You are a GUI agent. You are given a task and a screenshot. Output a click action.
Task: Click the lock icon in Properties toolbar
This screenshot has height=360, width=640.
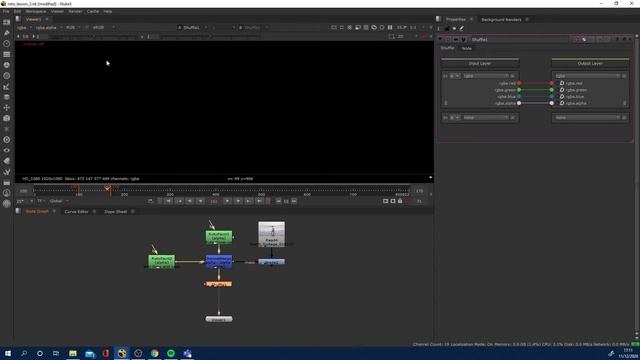(447, 29)
